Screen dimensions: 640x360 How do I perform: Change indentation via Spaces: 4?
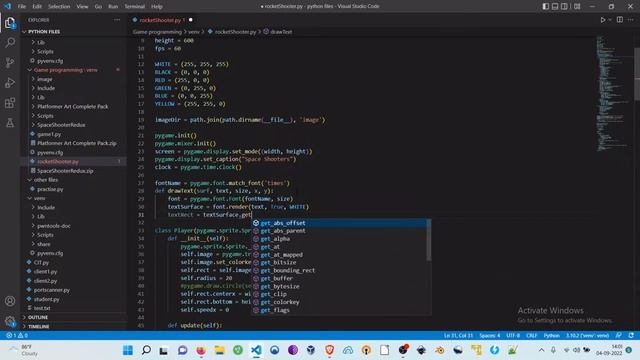click(489, 335)
